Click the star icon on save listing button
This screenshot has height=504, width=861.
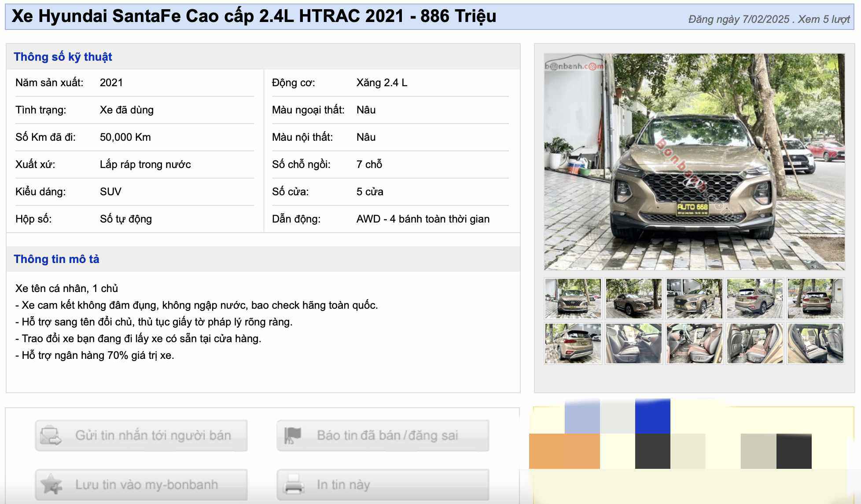click(x=51, y=485)
